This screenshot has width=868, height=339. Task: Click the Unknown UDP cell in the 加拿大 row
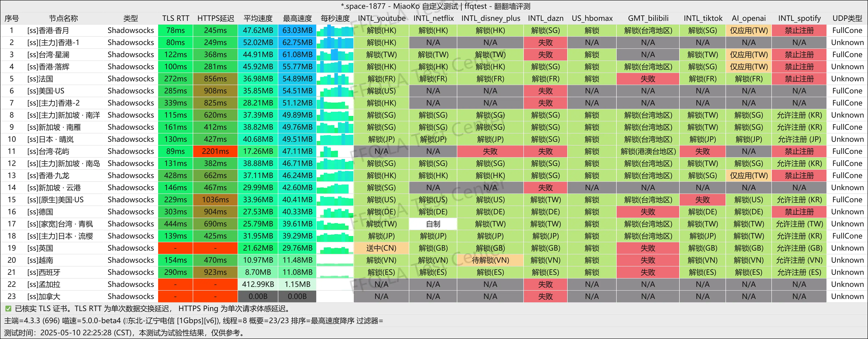tap(847, 296)
